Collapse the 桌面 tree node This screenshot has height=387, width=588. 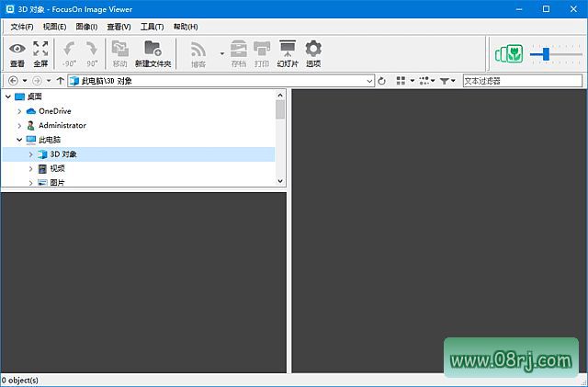click(8, 97)
